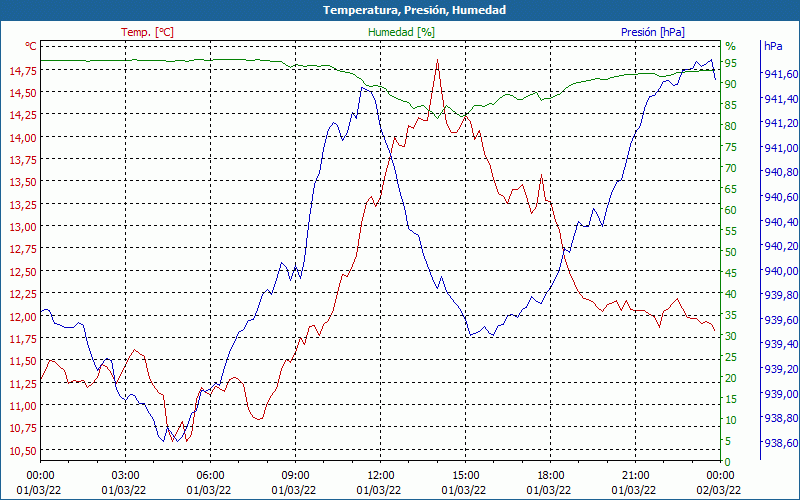Click humidity axis value '60'
This screenshot has width=800, height=500.
click(731, 210)
